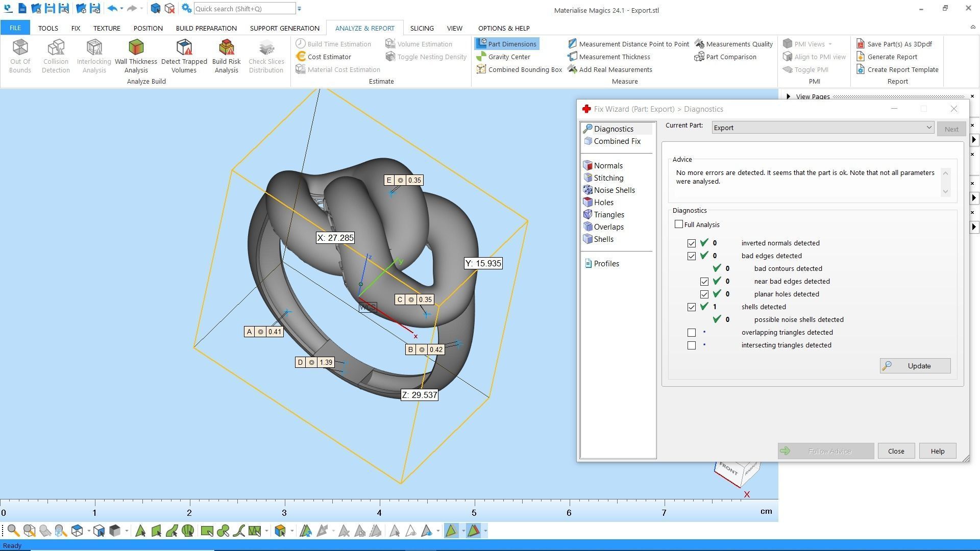Open Create Report Template

coord(897,69)
